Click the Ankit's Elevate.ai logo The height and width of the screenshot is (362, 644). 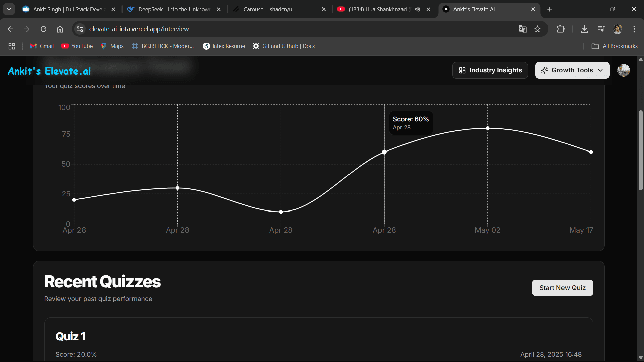[49, 71]
